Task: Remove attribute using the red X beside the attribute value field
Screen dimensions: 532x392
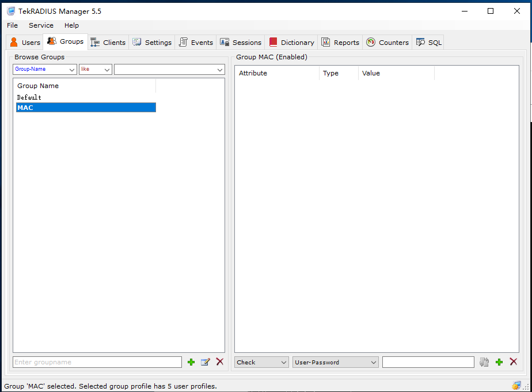Action: [514, 362]
